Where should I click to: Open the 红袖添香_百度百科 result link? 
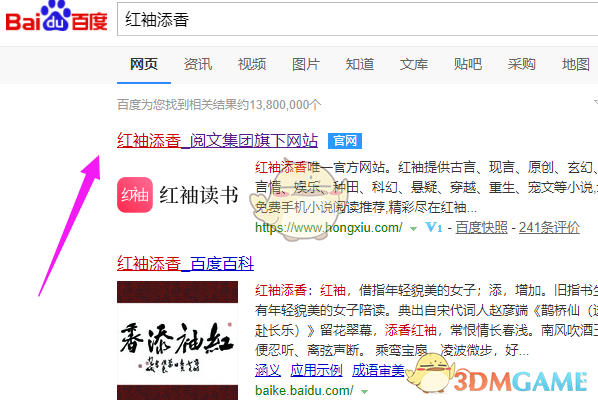tap(185, 263)
